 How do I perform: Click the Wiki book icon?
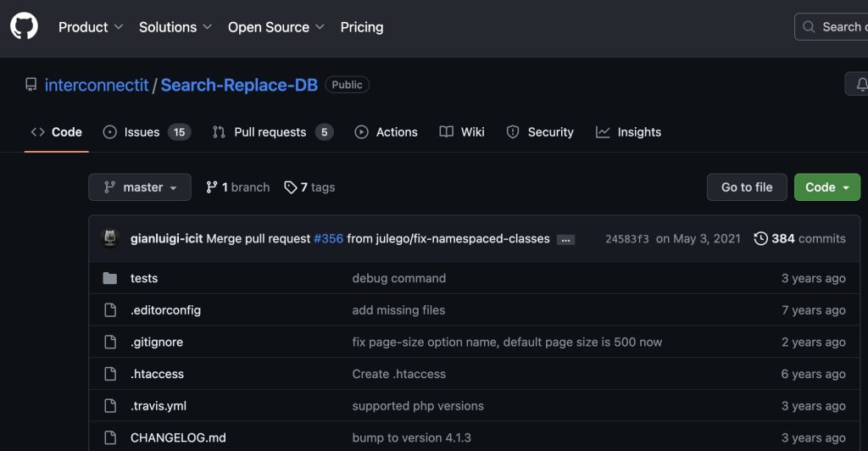point(446,131)
